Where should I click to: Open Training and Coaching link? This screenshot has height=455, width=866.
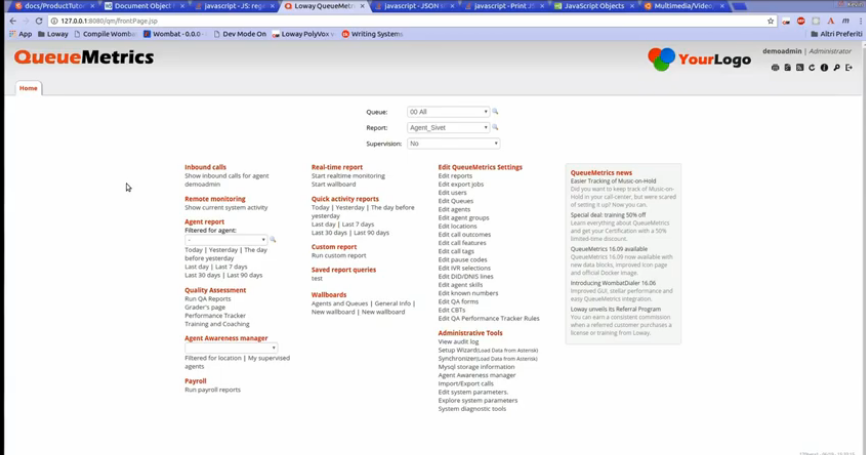(x=217, y=324)
